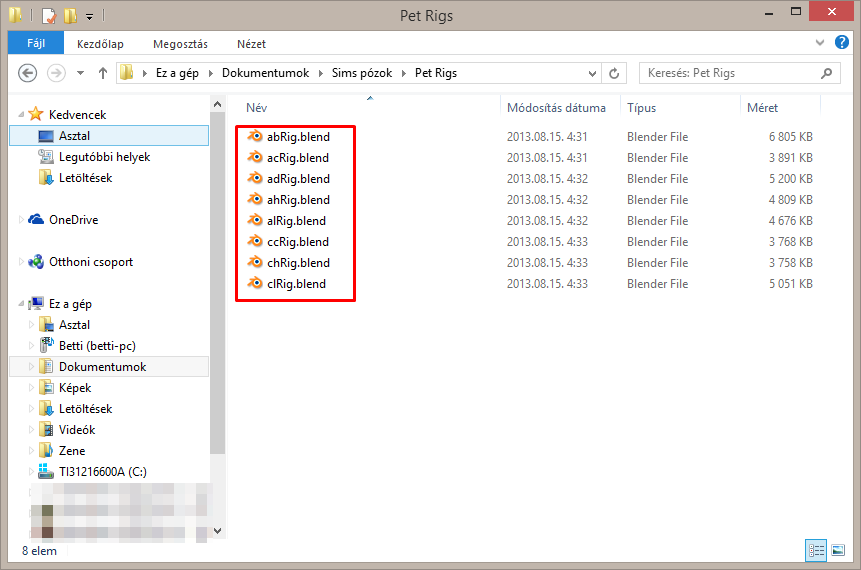The width and height of the screenshot is (861, 570).
Task: Select Asztal under Kedvencek
Action: point(109,136)
